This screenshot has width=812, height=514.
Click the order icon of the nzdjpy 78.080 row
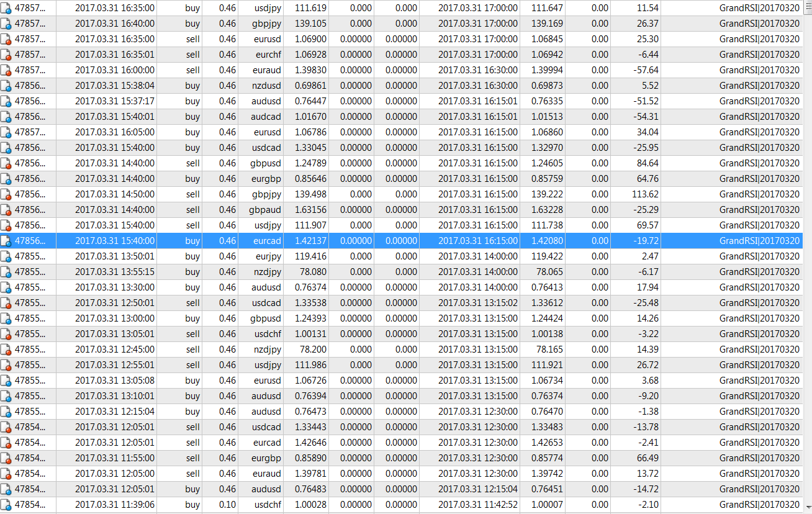click(x=6, y=272)
